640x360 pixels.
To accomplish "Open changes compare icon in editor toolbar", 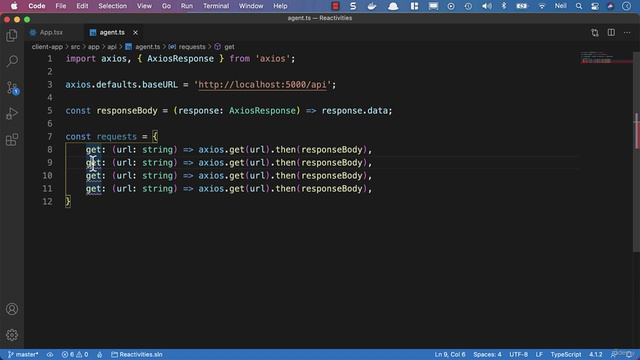I will pyautogui.click(x=595, y=33).
